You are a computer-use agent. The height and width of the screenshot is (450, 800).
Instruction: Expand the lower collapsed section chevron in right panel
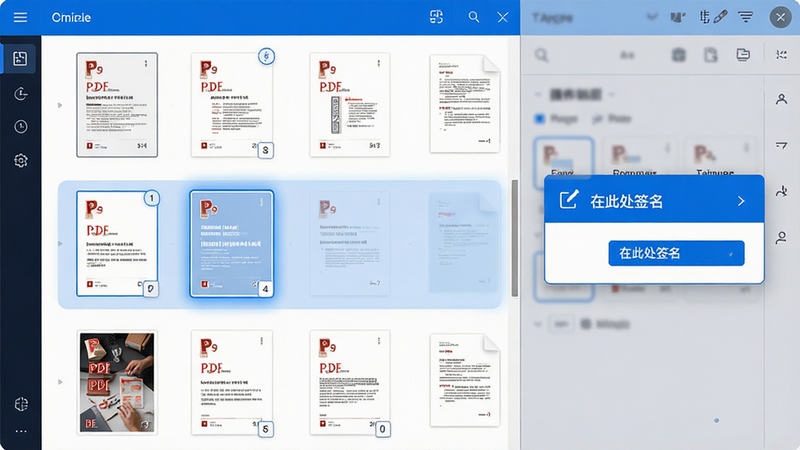(x=538, y=324)
